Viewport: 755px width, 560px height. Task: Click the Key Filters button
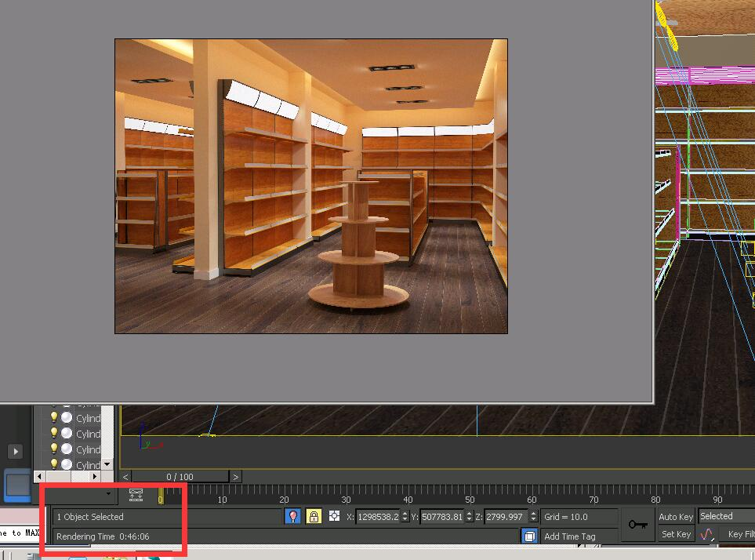(x=740, y=534)
